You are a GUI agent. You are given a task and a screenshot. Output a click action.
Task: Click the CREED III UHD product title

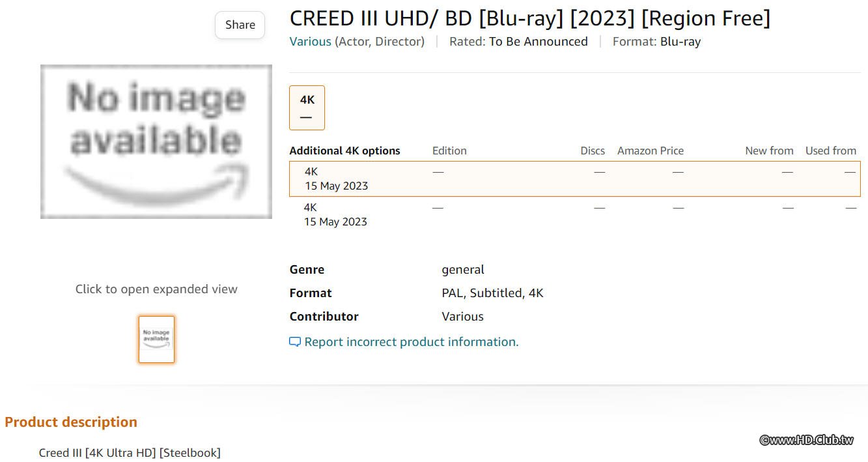(x=530, y=18)
